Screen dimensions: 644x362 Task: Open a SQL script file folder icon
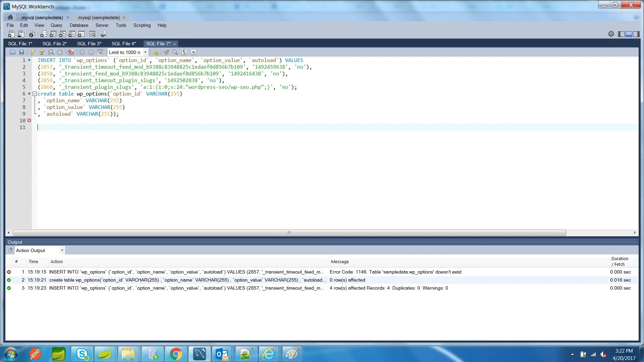[13, 52]
